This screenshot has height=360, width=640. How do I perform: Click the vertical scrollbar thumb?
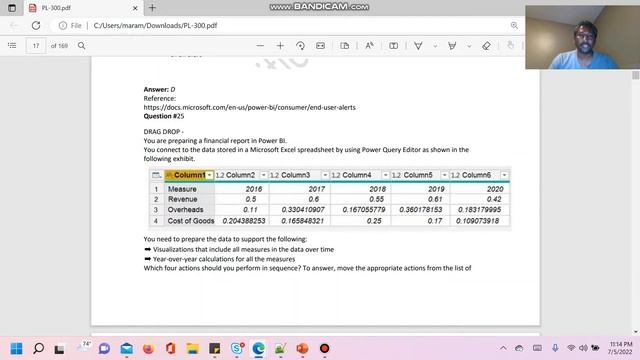point(636,75)
